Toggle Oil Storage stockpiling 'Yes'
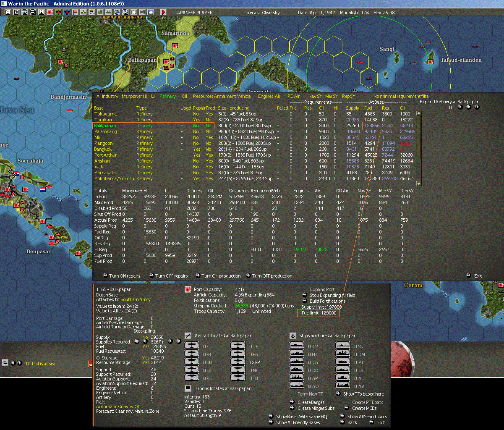 pyautogui.click(x=146, y=357)
